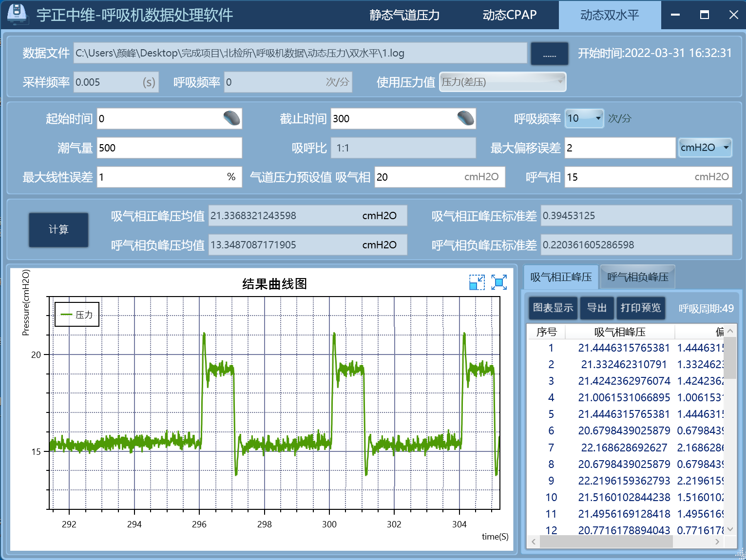Minimize the application window
The width and height of the screenshot is (746, 560).
click(675, 15)
